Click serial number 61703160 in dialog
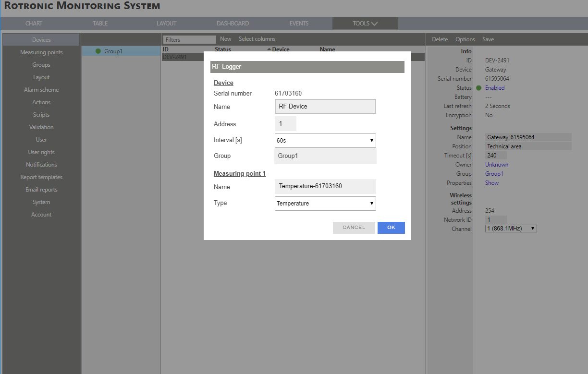Image resolution: width=588 pixels, height=374 pixels. (x=288, y=94)
